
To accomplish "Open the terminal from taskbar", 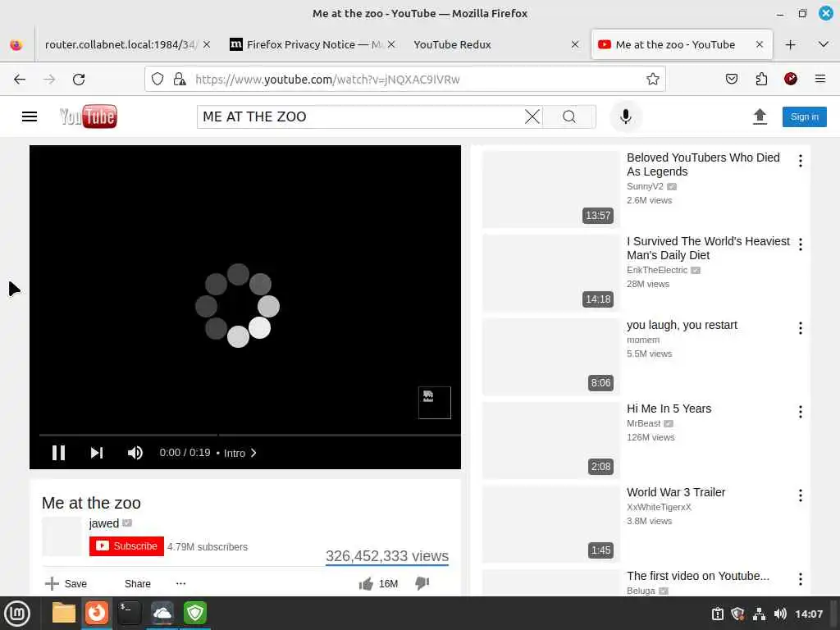I will coord(129,613).
